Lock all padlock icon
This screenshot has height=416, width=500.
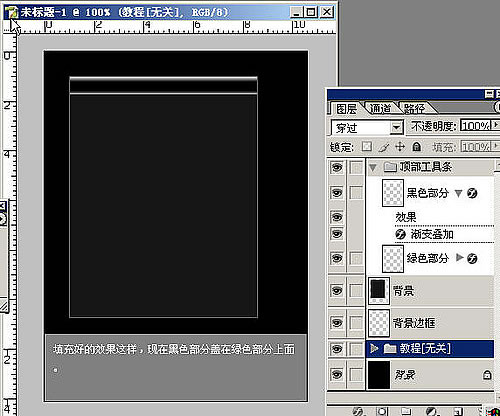click(416, 146)
